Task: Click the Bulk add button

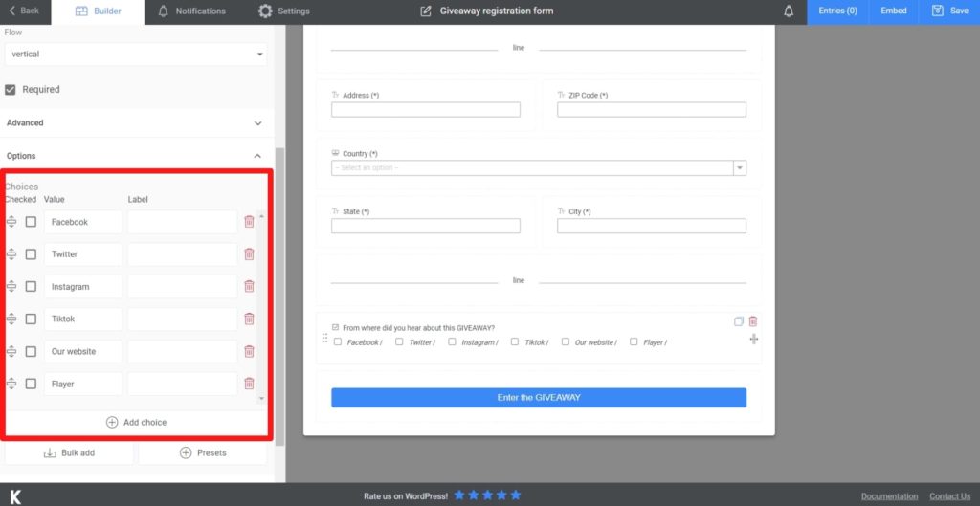Action: (x=69, y=452)
